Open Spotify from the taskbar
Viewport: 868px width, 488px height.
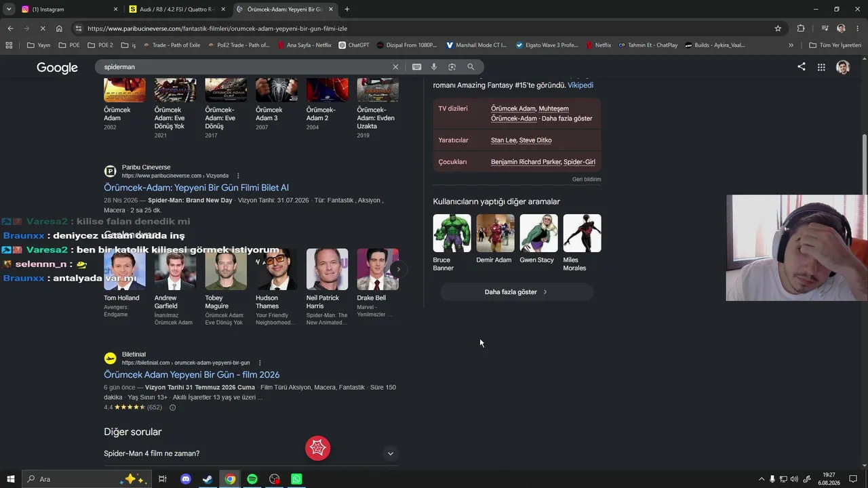click(x=252, y=479)
